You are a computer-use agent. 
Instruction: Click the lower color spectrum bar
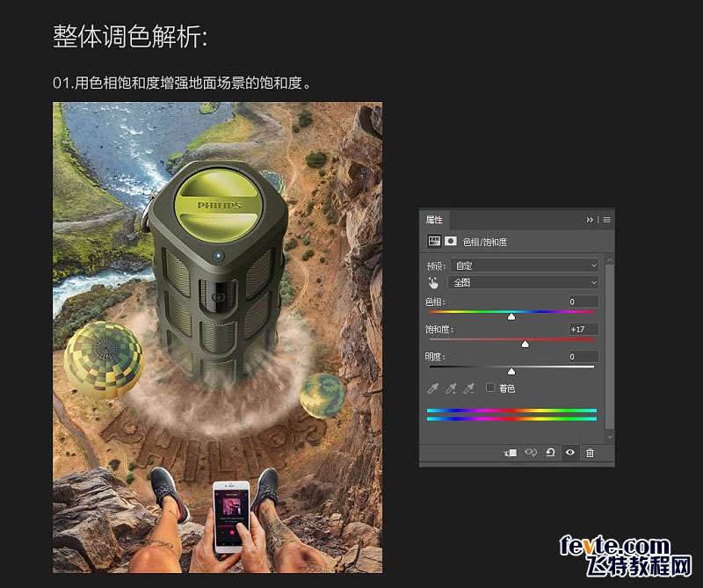(x=511, y=419)
